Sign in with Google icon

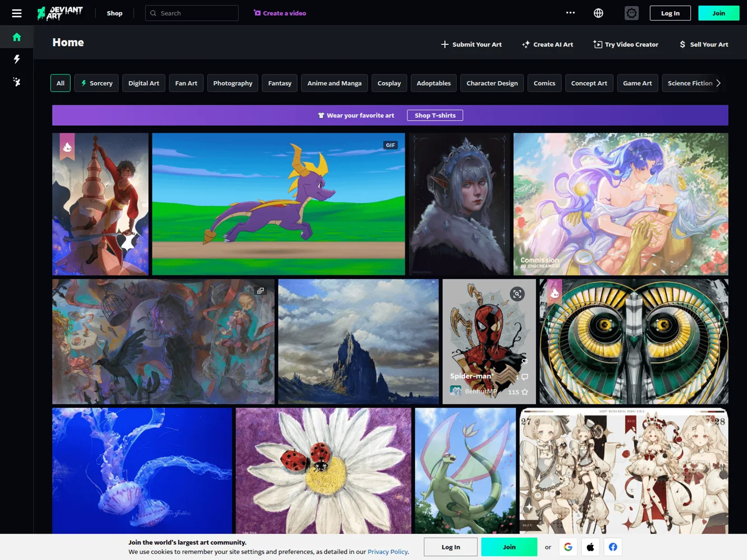(x=568, y=547)
